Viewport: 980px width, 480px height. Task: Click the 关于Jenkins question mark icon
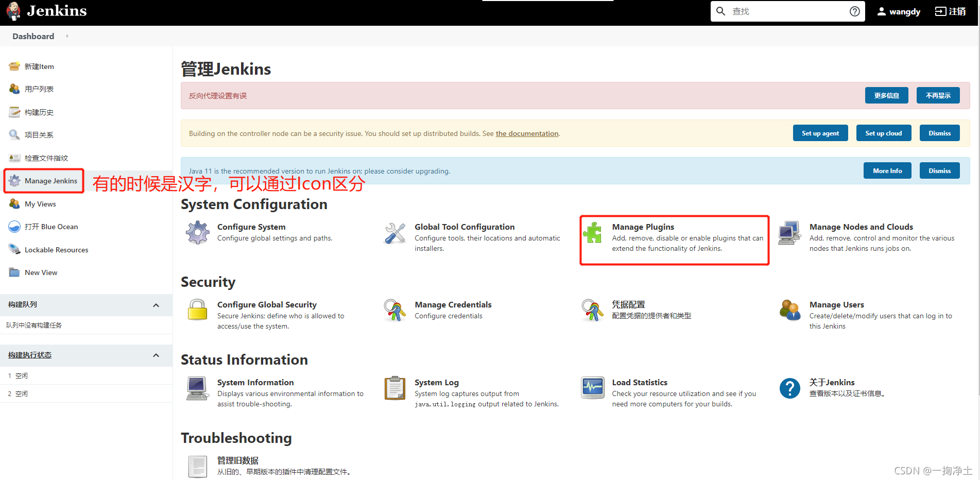[x=789, y=388]
